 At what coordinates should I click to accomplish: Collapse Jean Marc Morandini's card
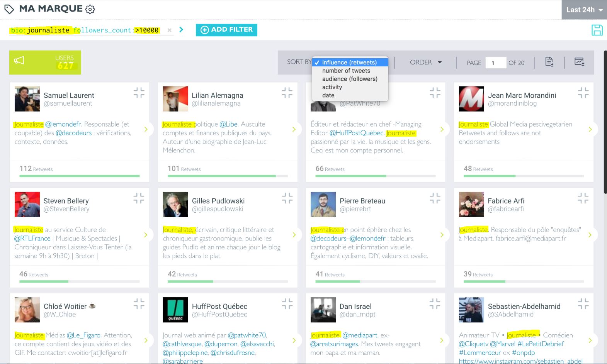(583, 93)
